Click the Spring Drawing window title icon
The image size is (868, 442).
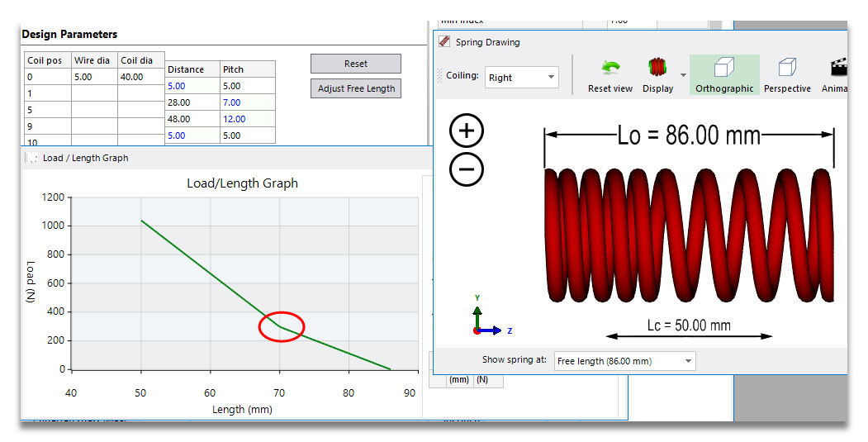[444, 41]
